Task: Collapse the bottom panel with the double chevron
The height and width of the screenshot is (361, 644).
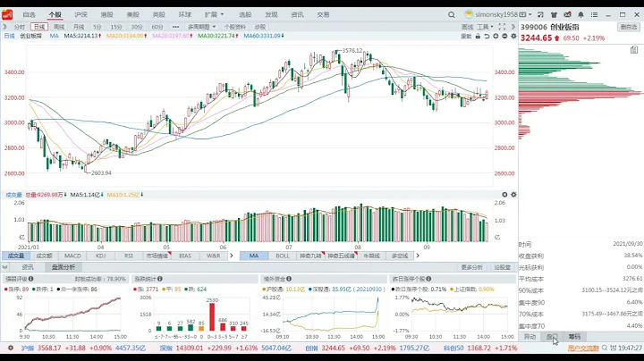Action: [x=5, y=267]
